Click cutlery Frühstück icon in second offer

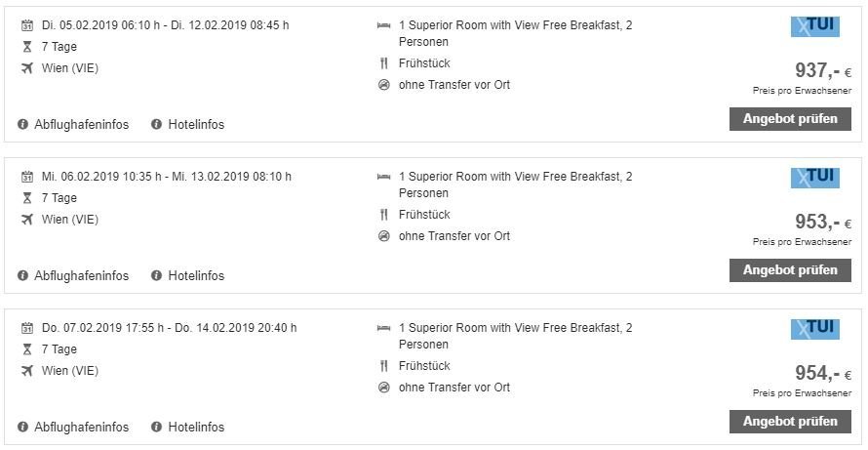click(383, 215)
